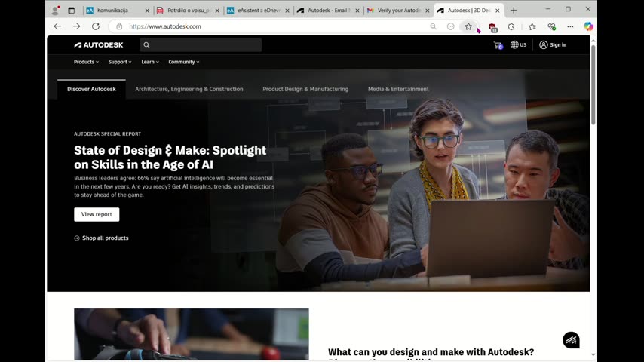Close the Verify your Autodesk tab
This screenshot has width=644, height=362.
(x=428, y=11)
